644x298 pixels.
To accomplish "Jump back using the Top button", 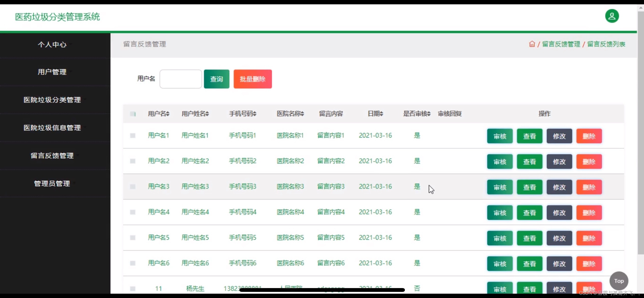I will tap(619, 281).
